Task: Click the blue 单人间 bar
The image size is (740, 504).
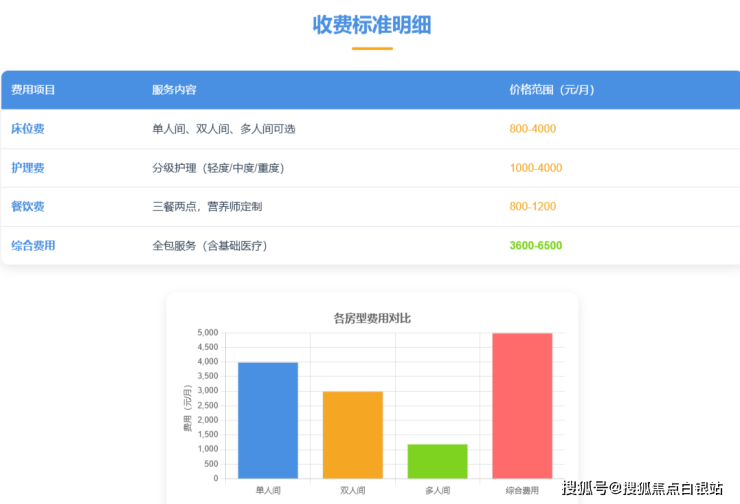Action: (268, 420)
